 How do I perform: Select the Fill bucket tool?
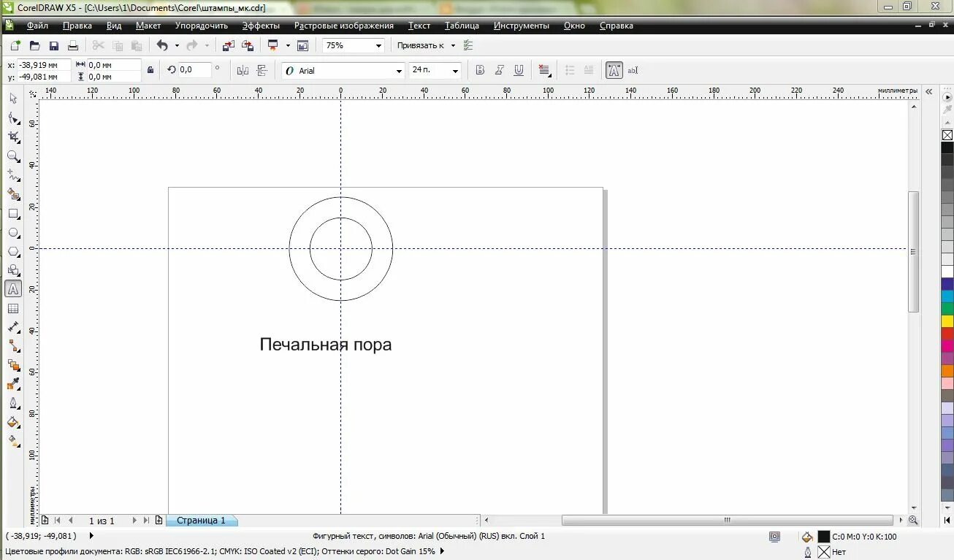(13, 422)
